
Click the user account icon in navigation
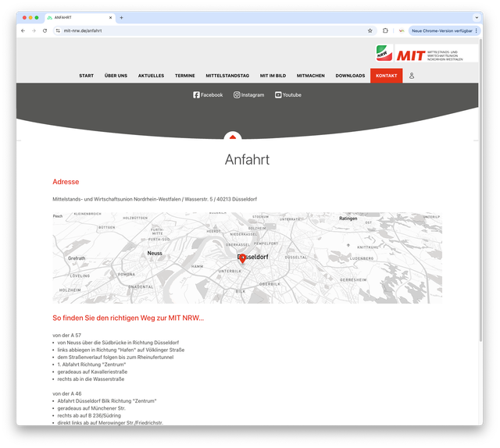pyautogui.click(x=412, y=76)
